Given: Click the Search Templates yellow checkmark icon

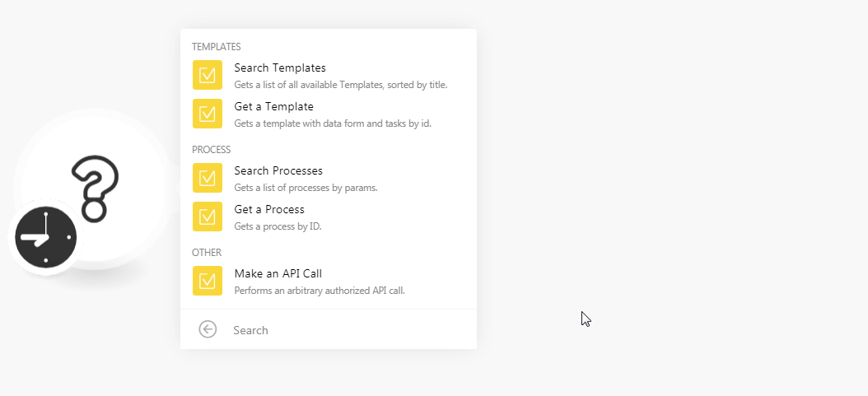Looking at the screenshot, I should tap(208, 75).
